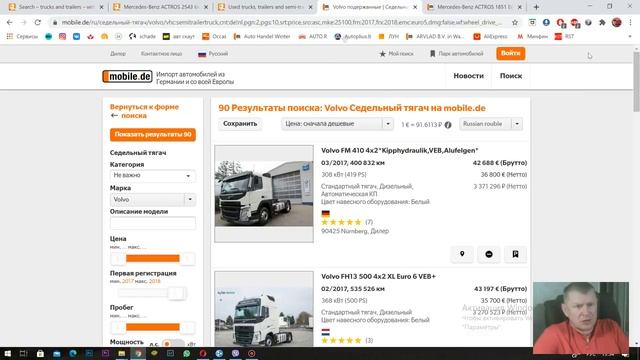
Task: Open the Volvo FH13 500 4x2 XL listing title
Action: tap(378, 276)
